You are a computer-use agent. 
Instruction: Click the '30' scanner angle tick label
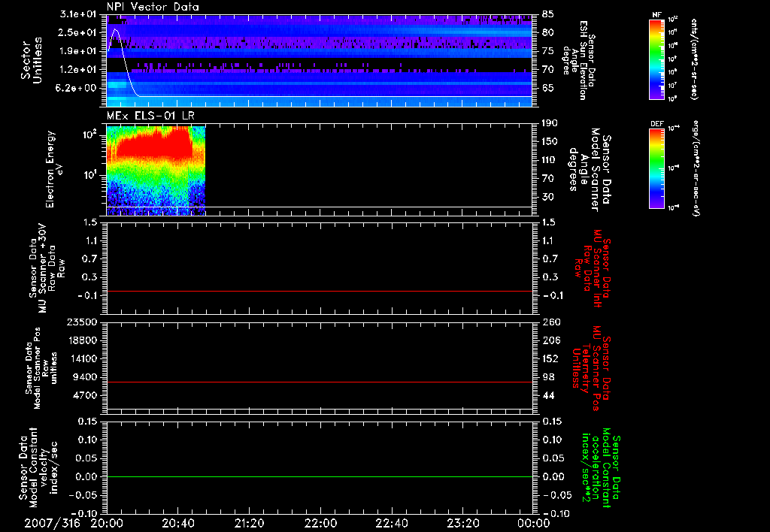548,197
